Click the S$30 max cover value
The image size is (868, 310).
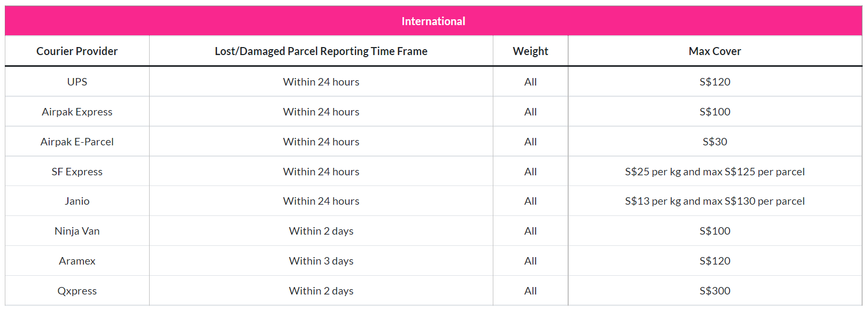[715, 142]
